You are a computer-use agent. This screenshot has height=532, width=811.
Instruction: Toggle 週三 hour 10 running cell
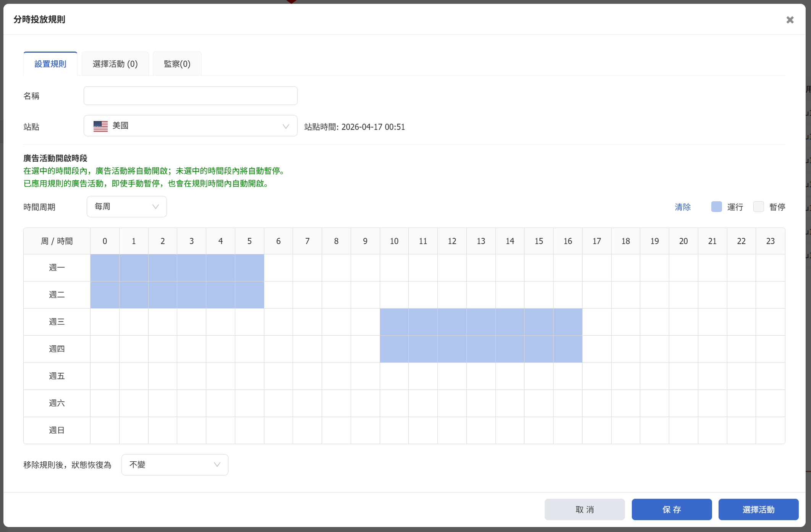click(394, 322)
